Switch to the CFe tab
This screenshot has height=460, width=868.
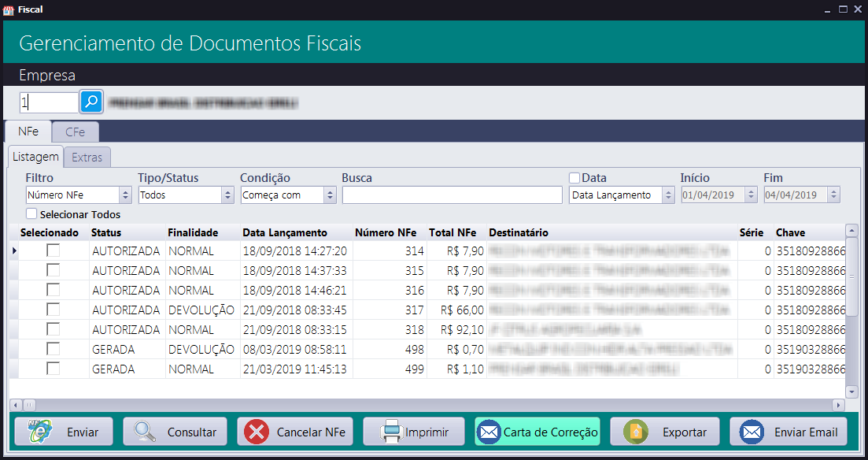point(76,132)
